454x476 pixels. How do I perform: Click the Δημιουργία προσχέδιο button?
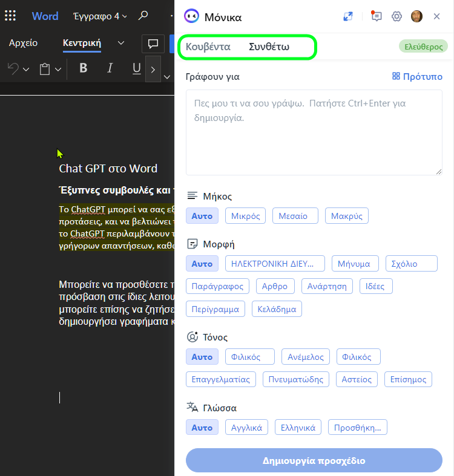coord(314,460)
